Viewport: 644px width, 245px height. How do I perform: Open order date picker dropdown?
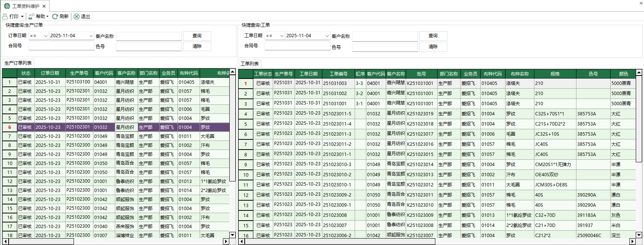(x=91, y=36)
